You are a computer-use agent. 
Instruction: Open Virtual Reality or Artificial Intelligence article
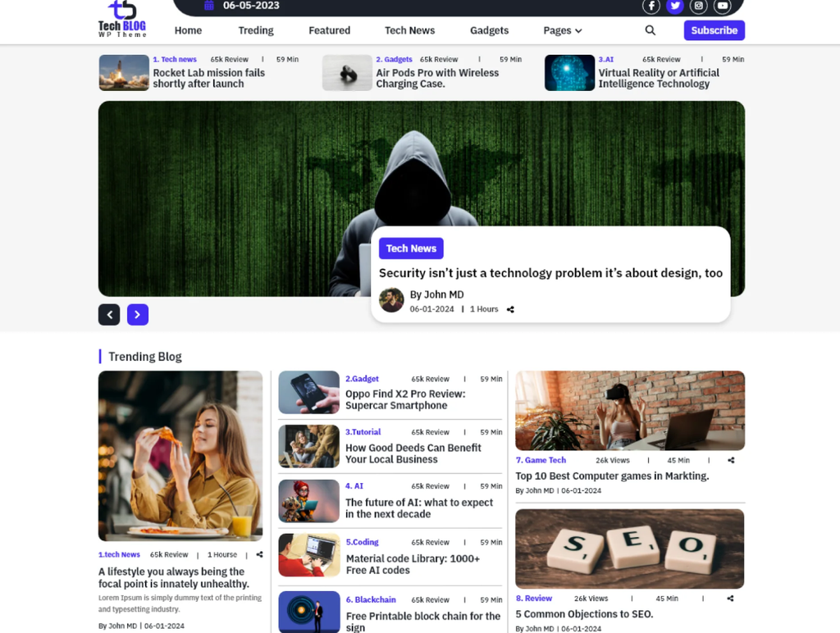point(659,78)
